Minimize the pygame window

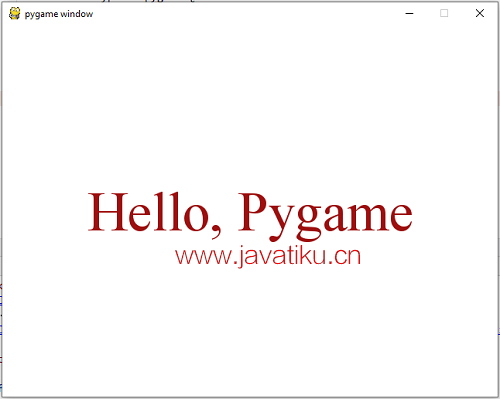(409, 14)
